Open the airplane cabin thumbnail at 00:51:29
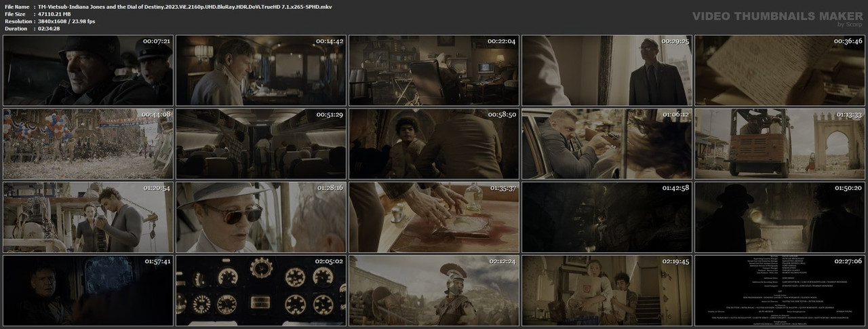This screenshot has width=868, height=329. point(260,143)
